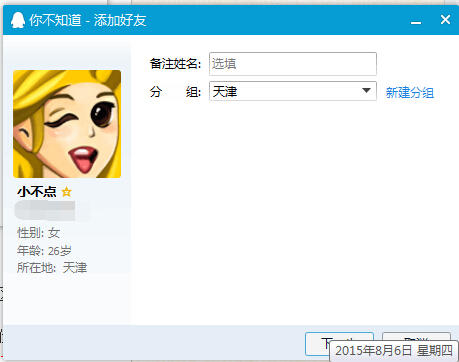Open the 分组 dropdown arrow
This screenshot has height=362, width=459.
click(x=366, y=91)
